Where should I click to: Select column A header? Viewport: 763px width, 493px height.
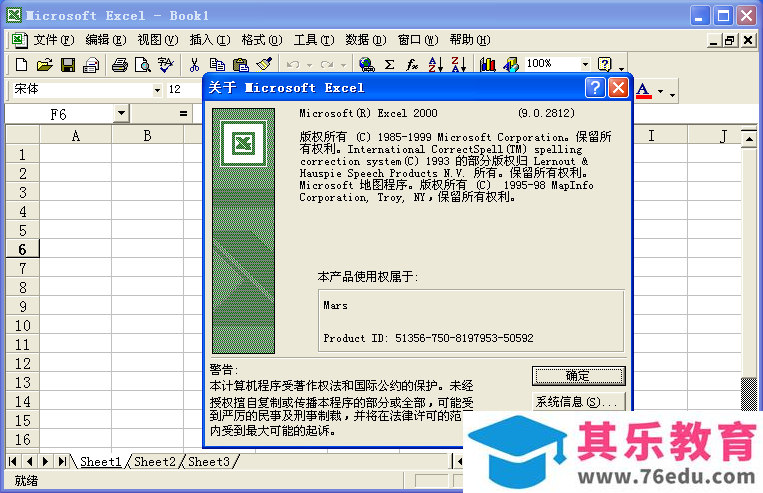pos(75,136)
